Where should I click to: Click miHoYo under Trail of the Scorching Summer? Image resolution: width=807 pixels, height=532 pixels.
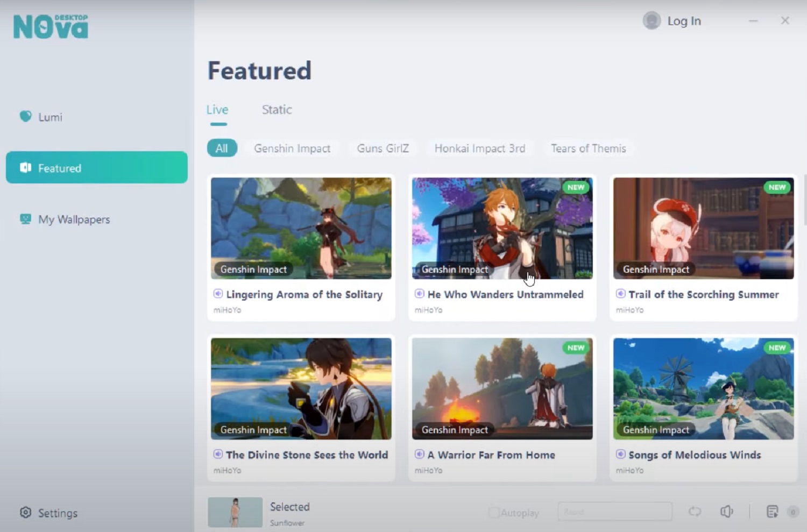coord(629,310)
